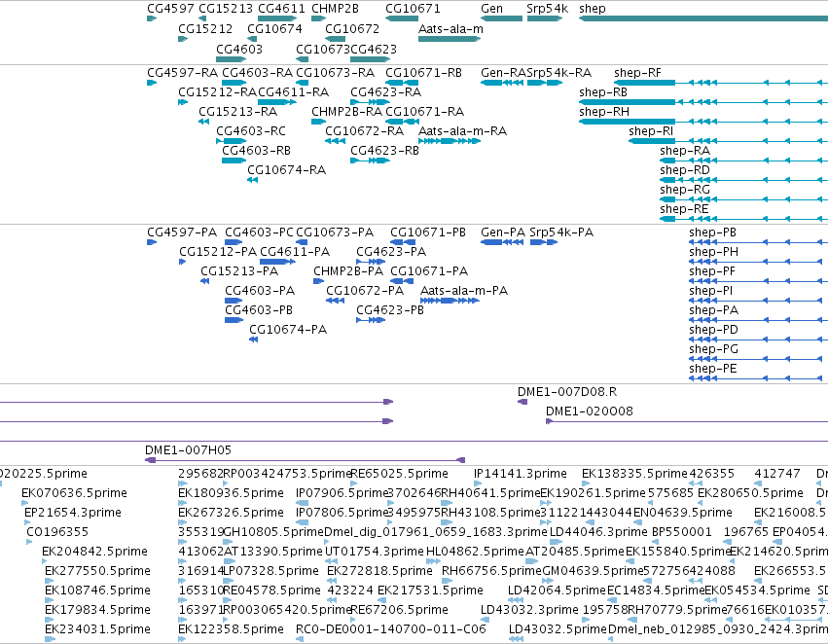Click protein CG4611-PA label
The image size is (828, 644).
point(295,252)
